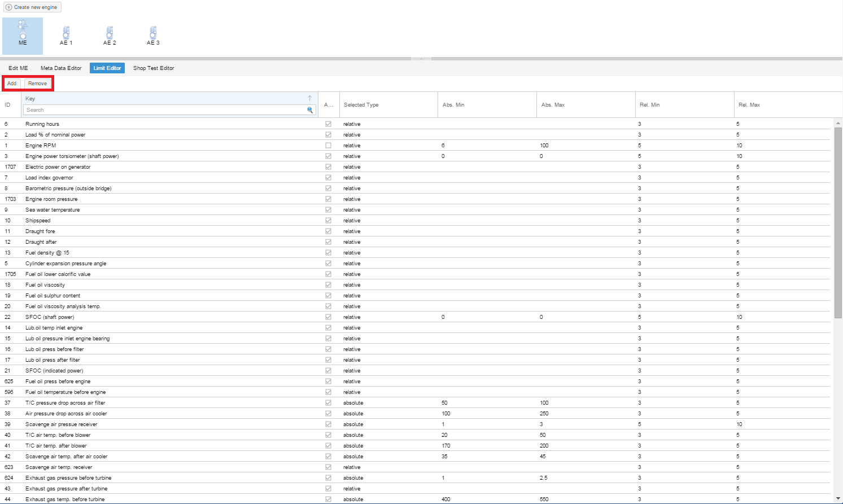843x504 pixels.
Task: Select the AE 3 engine icon
Action: click(153, 35)
